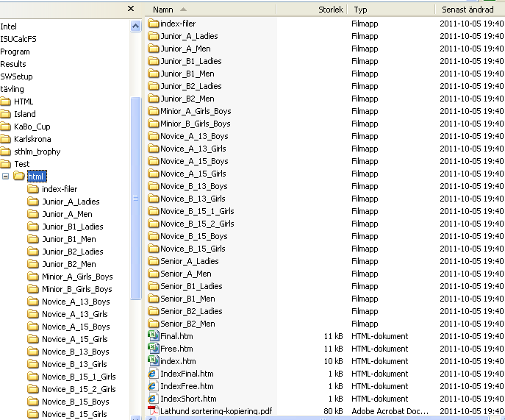Select Karlskrona folder icon in tree
This screenshot has height=420, width=505.
tap(5, 139)
